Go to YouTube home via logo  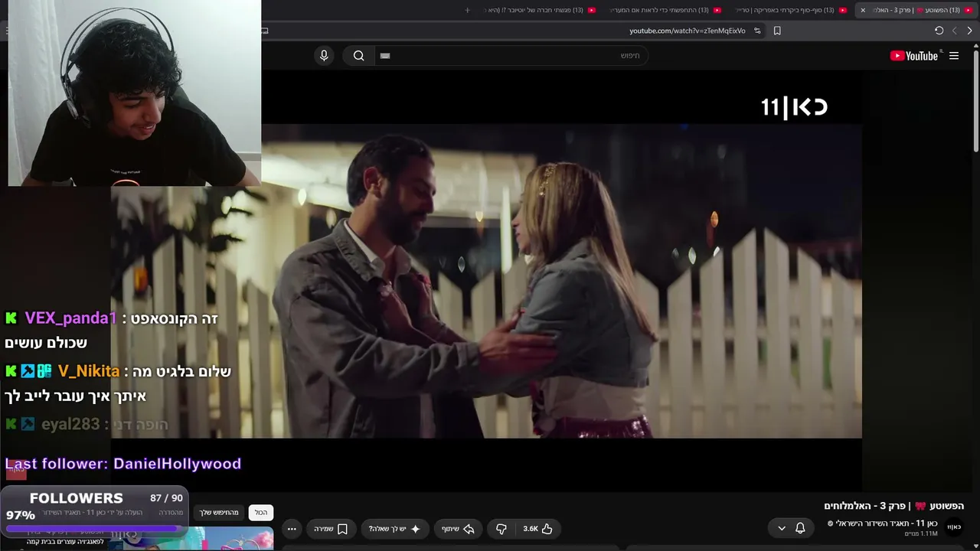[914, 56]
